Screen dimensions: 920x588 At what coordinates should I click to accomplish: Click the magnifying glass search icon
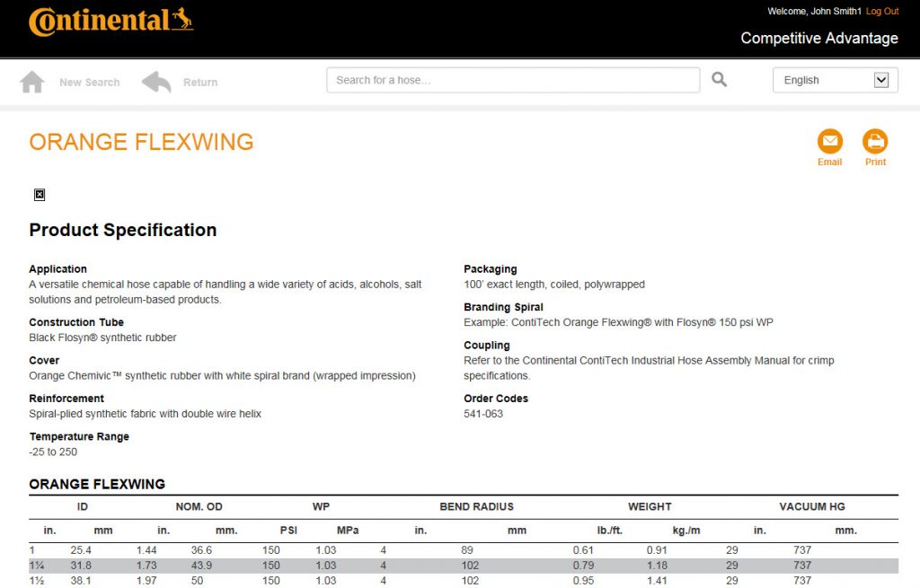[719, 80]
